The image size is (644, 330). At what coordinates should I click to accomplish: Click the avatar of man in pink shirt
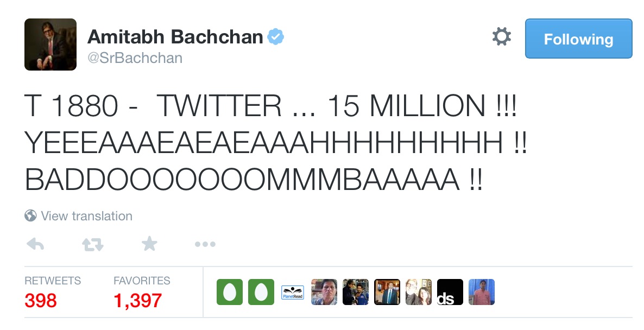(x=482, y=292)
